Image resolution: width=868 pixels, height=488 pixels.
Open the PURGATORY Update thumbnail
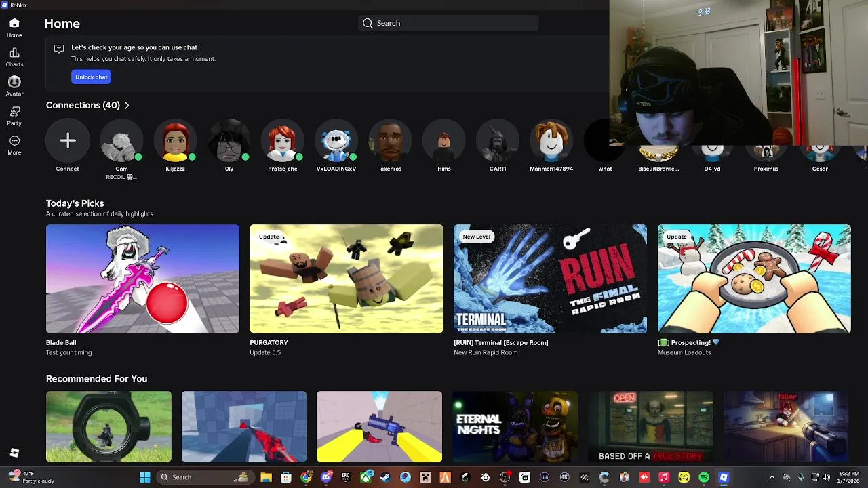347,279
